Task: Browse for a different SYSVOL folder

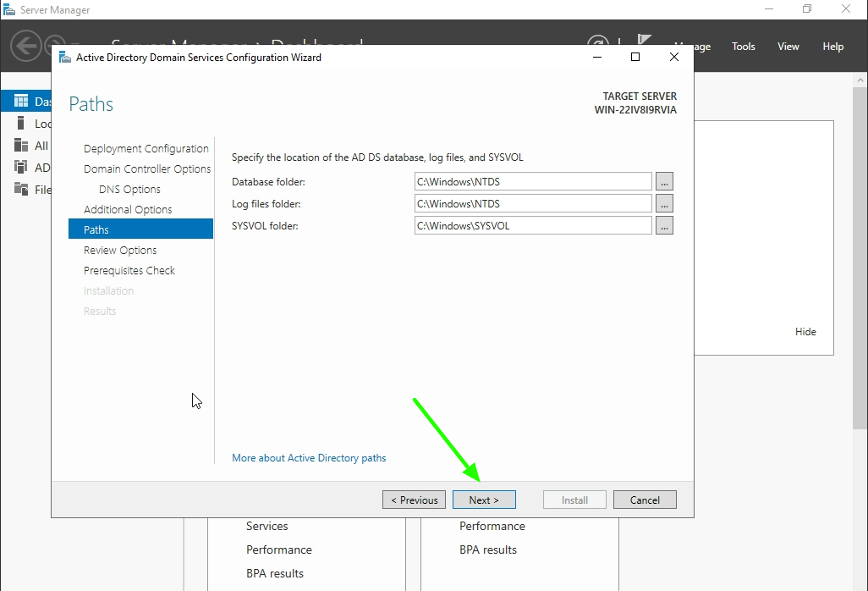Action: 665,224
